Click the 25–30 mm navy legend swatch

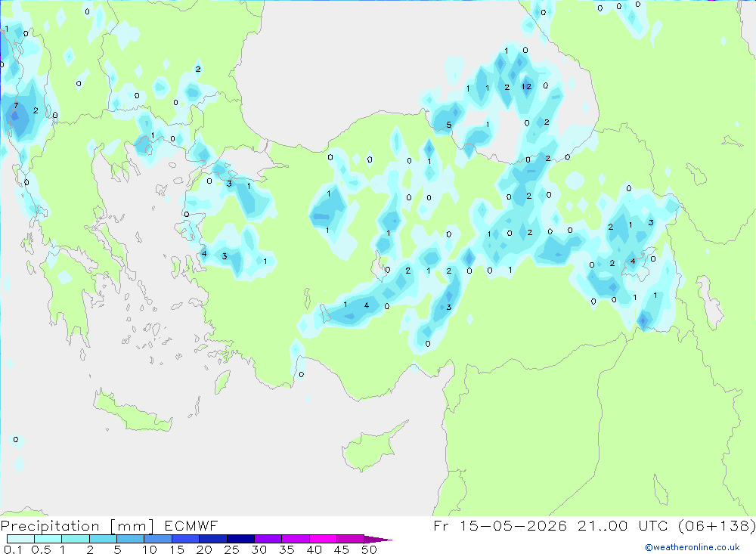[x=240, y=539]
